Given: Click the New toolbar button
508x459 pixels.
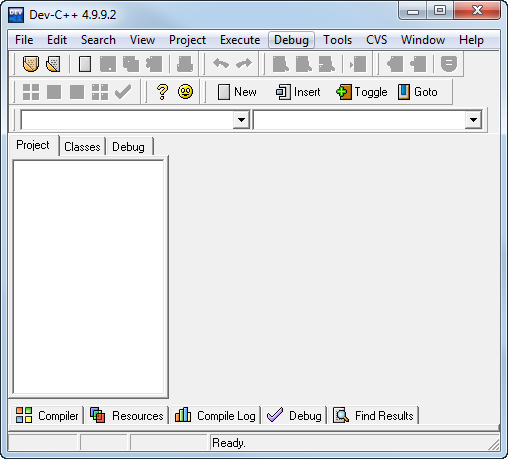Looking at the screenshot, I should [237, 92].
